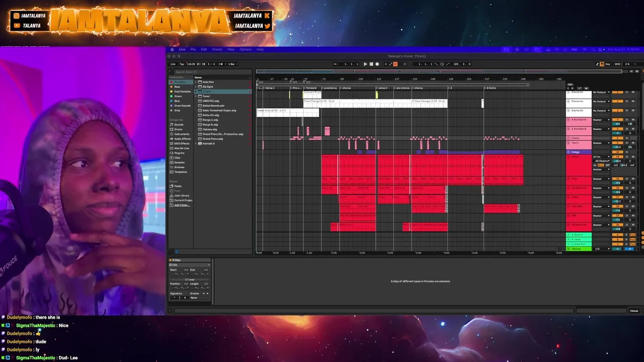Image resolution: width=644 pixels, height=362 pixels.
Task: Select Bongo A.adg in browser
Action: 210,120
